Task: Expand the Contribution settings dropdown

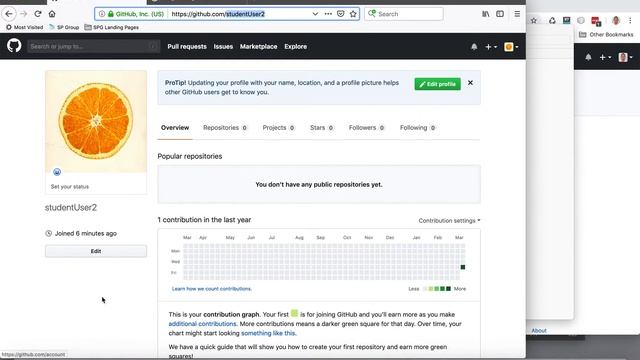Action: (x=449, y=220)
